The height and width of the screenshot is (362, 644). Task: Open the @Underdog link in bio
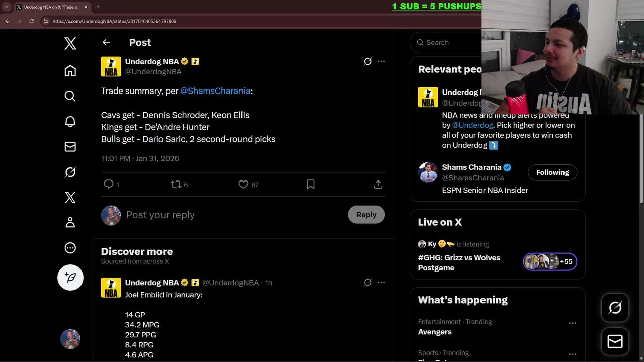(472, 125)
